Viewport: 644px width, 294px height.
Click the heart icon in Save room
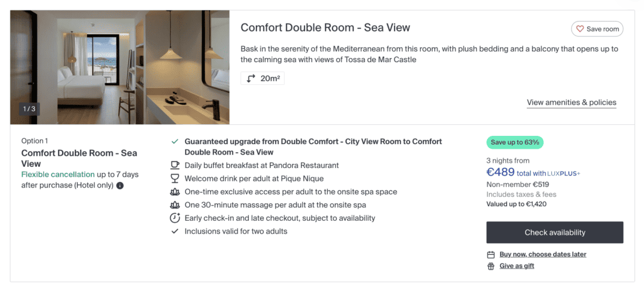[580, 29]
